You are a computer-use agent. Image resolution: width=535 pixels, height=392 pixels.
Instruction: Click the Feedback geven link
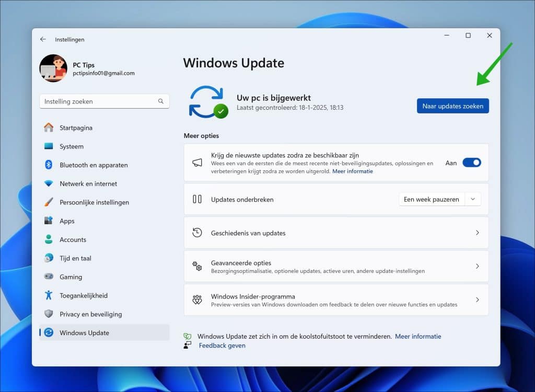point(222,345)
